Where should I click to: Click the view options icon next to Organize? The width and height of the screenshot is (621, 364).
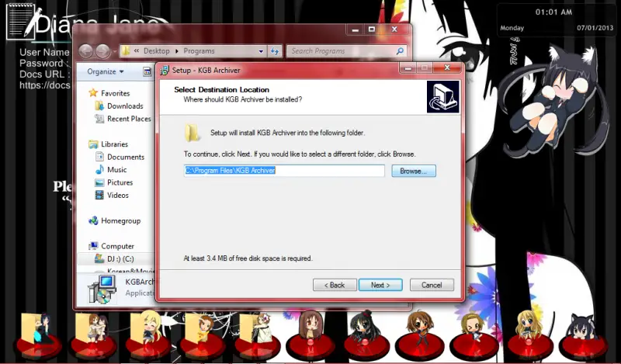pyautogui.click(x=147, y=71)
